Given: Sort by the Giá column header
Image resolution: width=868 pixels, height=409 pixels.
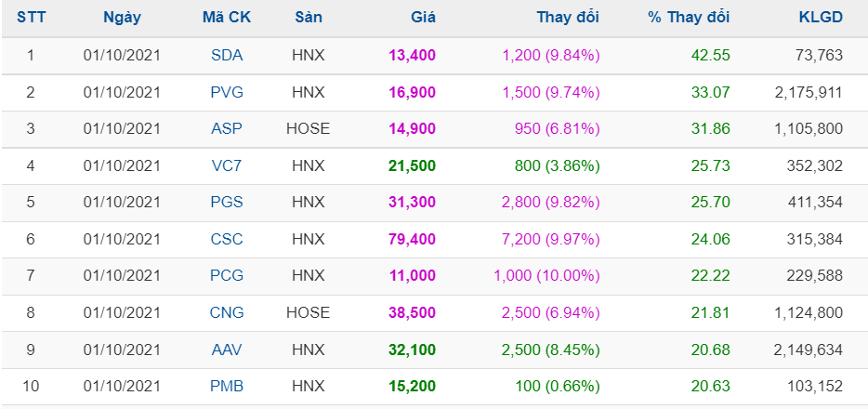Looking at the screenshot, I should pos(423,18).
